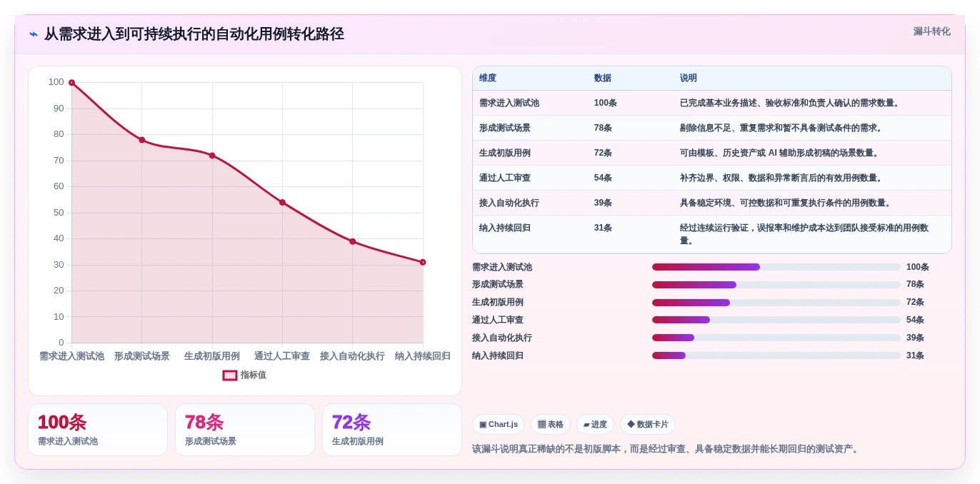Click progress list value 31条
Viewport: 980px width, 484px height.
click(915, 356)
